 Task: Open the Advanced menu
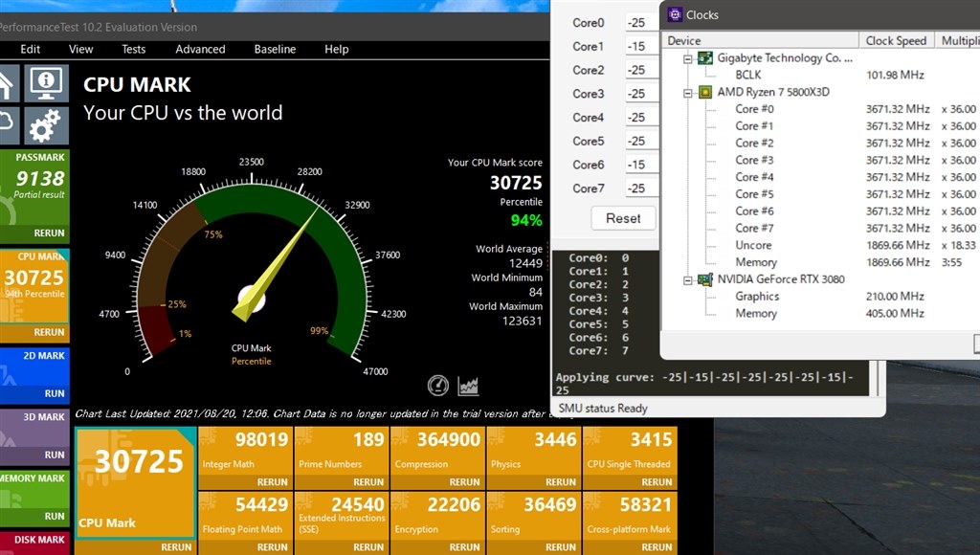pos(200,50)
